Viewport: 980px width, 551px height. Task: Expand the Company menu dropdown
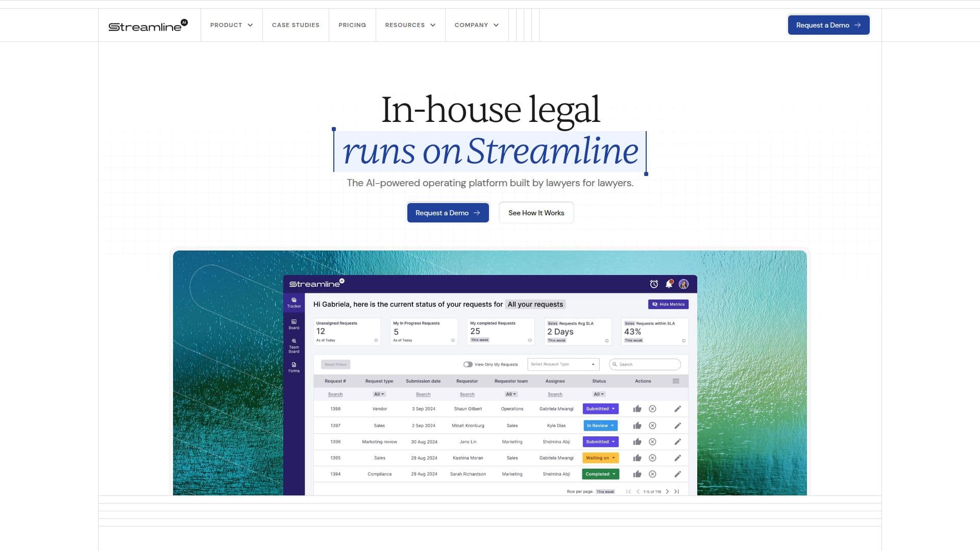click(476, 25)
